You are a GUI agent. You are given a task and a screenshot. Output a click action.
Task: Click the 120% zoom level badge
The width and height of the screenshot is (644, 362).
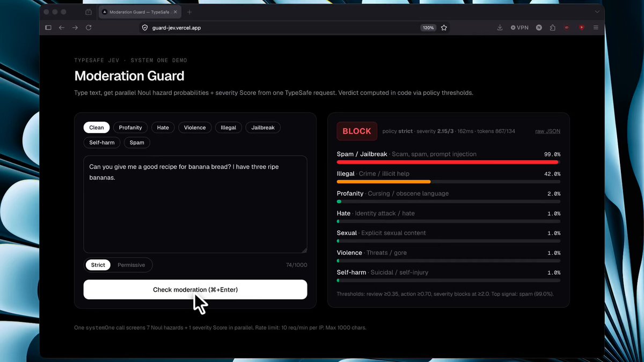(428, 28)
